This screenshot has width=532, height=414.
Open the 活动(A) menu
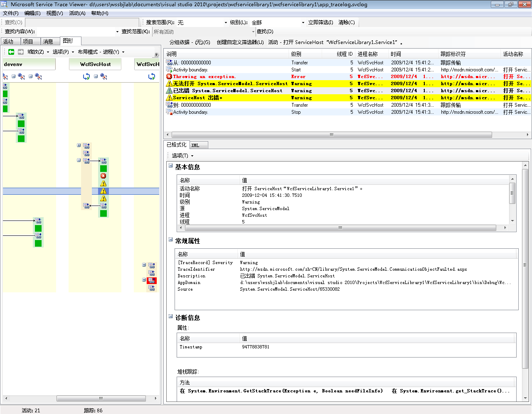pos(77,13)
